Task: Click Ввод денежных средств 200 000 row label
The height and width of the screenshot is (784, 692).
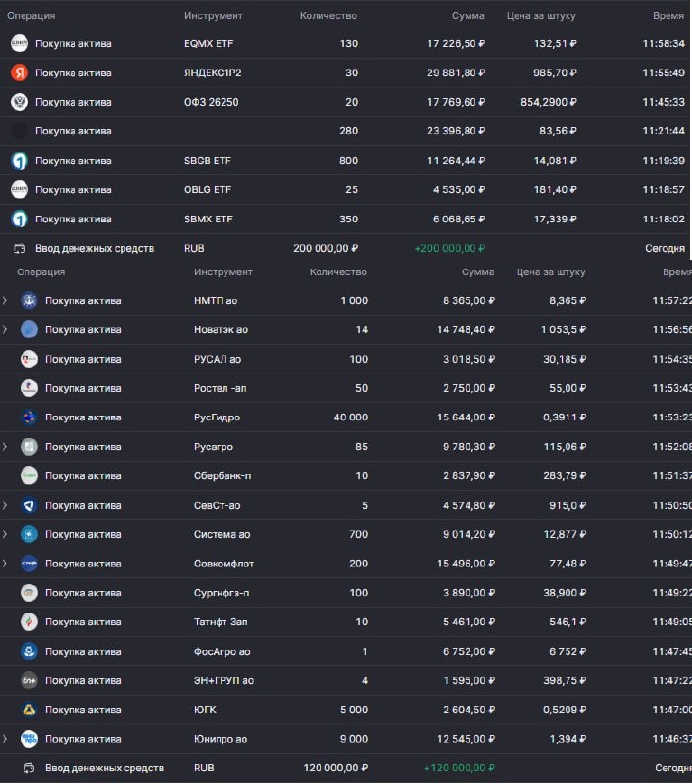Action: pyautogui.click(x=94, y=249)
